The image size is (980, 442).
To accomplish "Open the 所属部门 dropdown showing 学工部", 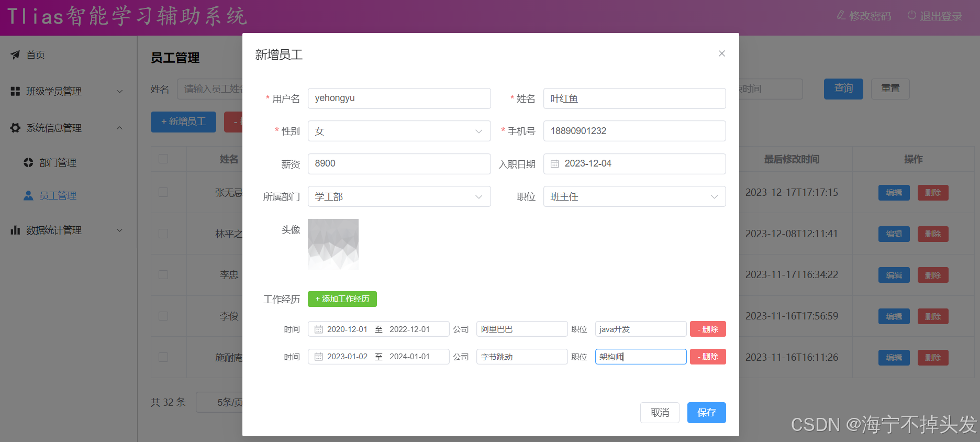I will click(399, 196).
